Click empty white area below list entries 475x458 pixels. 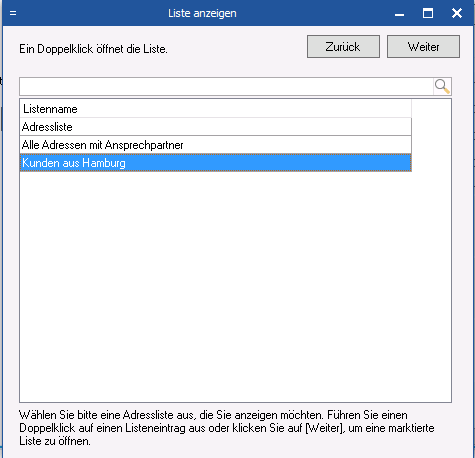click(235, 287)
